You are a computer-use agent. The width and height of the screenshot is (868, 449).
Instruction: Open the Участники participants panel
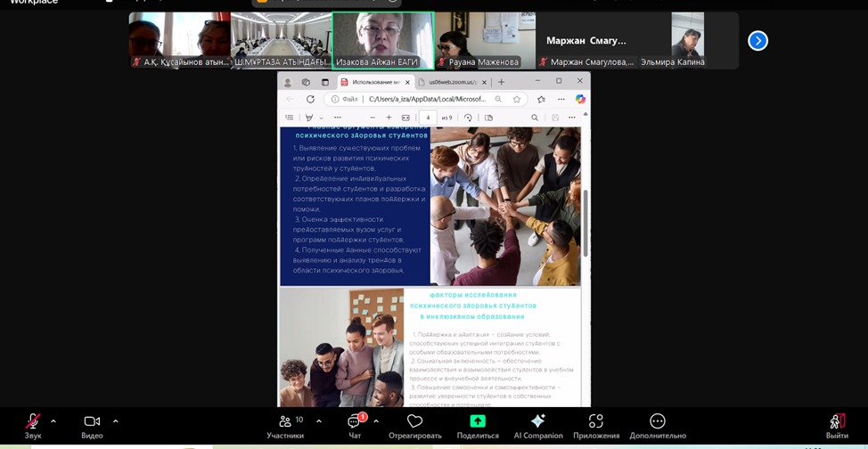pyautogui.click(x=285, y=424)
